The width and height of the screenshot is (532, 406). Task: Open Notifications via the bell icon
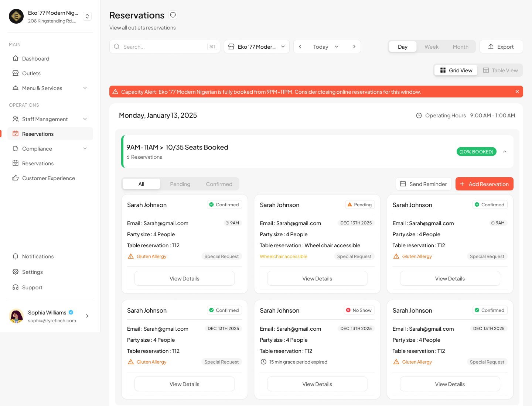[x=16, y=256]
